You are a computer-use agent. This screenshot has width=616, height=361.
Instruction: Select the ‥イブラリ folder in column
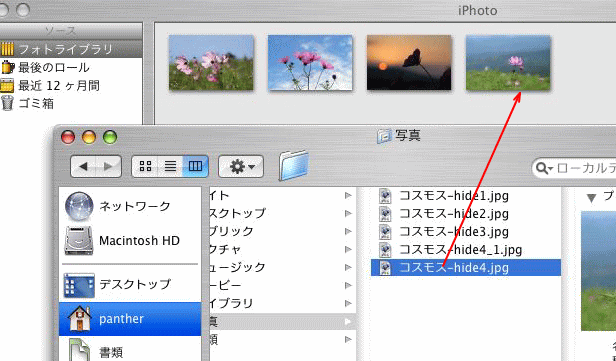coord(282,304)
